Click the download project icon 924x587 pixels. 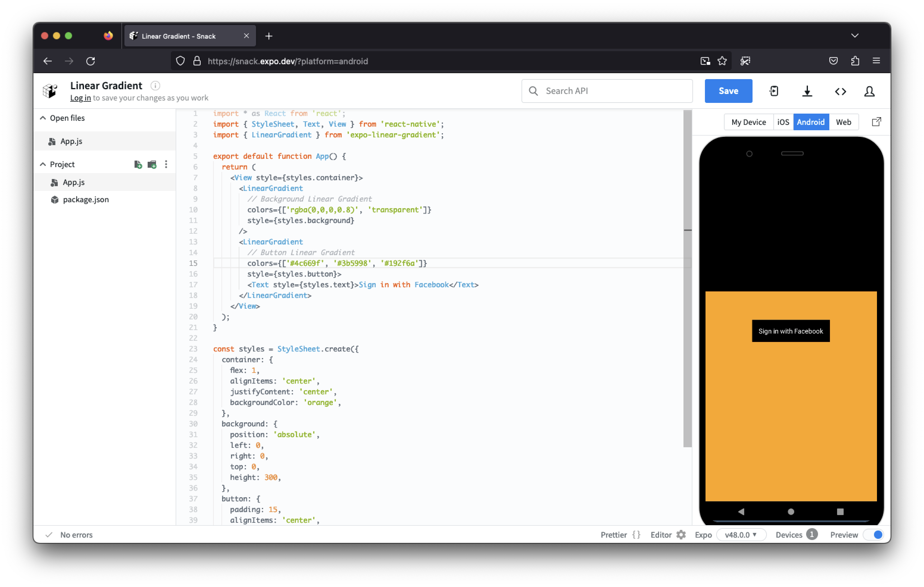(x=807, y=91)
